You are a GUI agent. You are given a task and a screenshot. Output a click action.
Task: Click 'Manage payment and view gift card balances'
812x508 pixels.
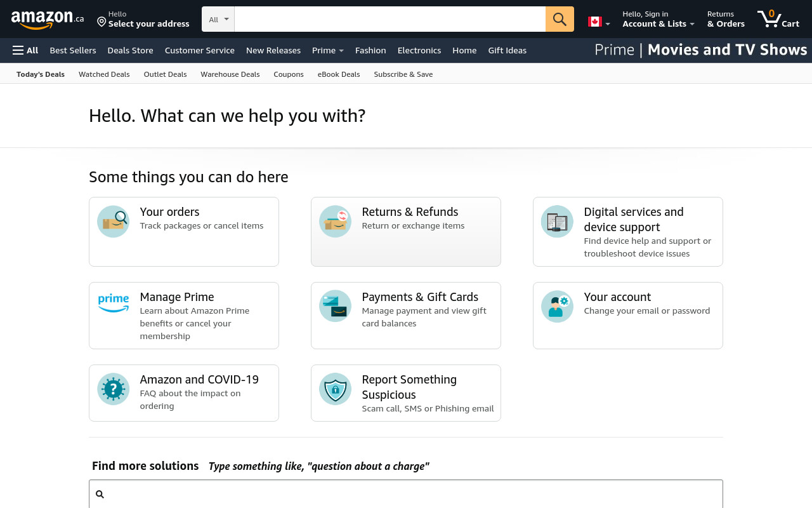[x=424, y=317]
